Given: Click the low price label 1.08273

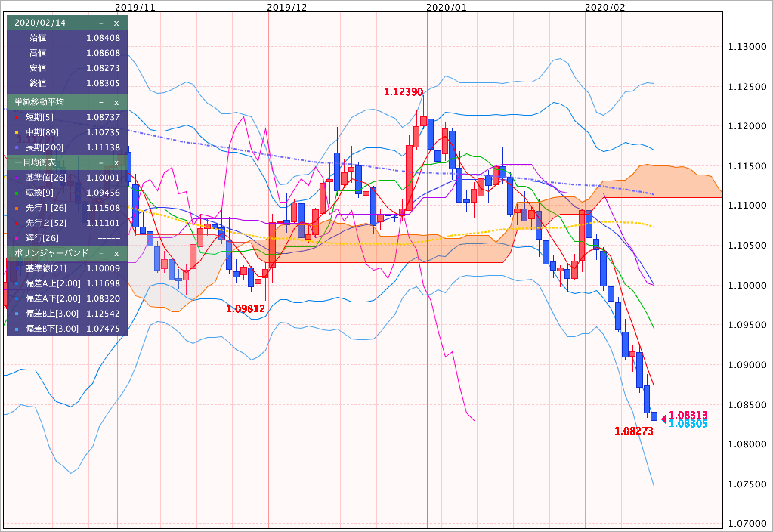Looking at the screenshot, I should tap(634, 431).
